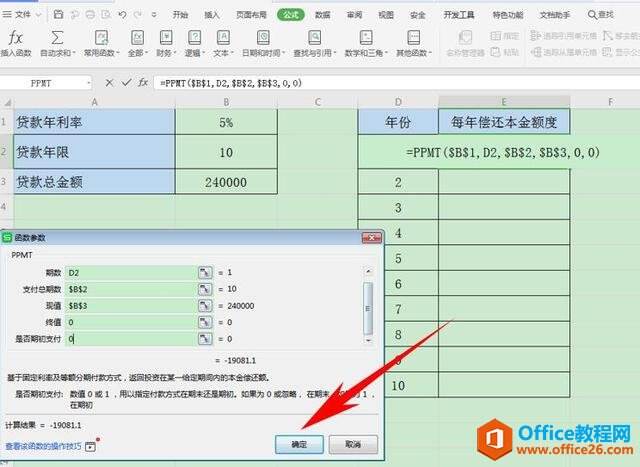
Task: Switch to the 数据 tab
Action: [322, 15]
